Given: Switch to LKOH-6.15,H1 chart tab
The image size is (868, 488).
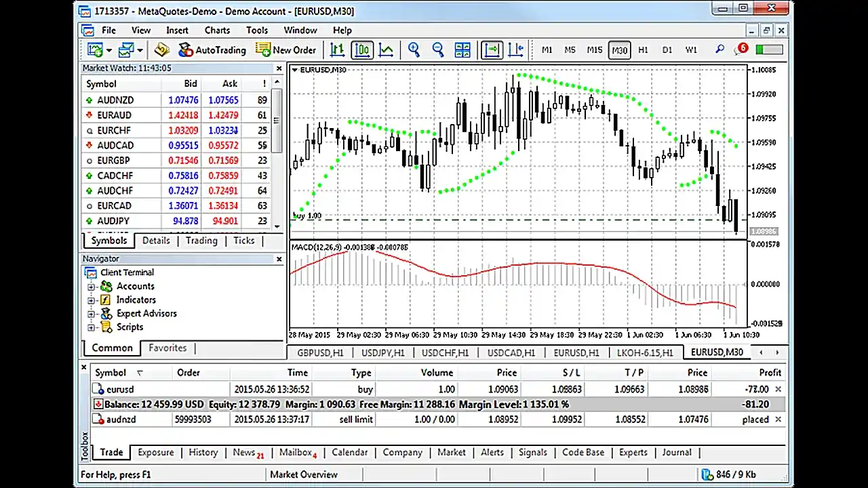Looking at the screenshot, I should [x=645, y=352].
